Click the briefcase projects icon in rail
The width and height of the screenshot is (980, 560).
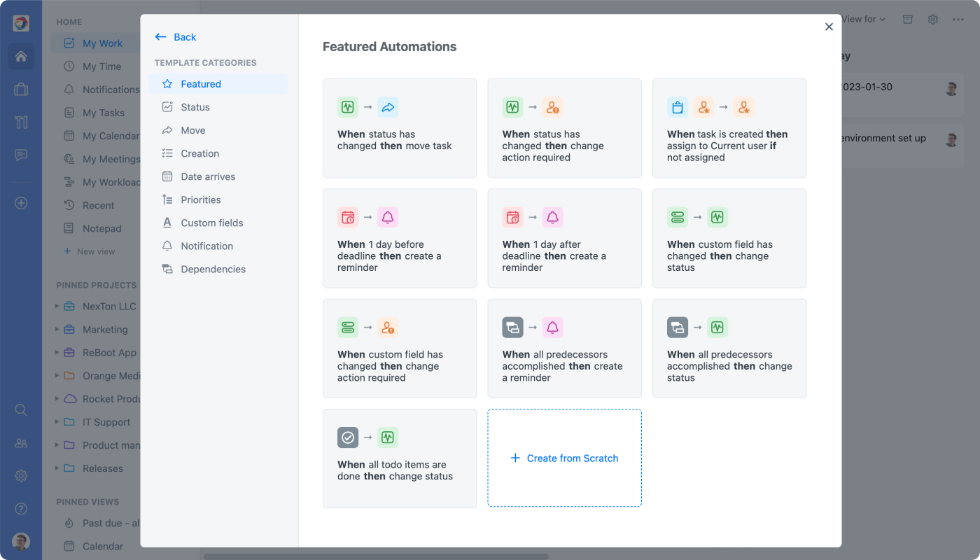(x=21, y=90)
